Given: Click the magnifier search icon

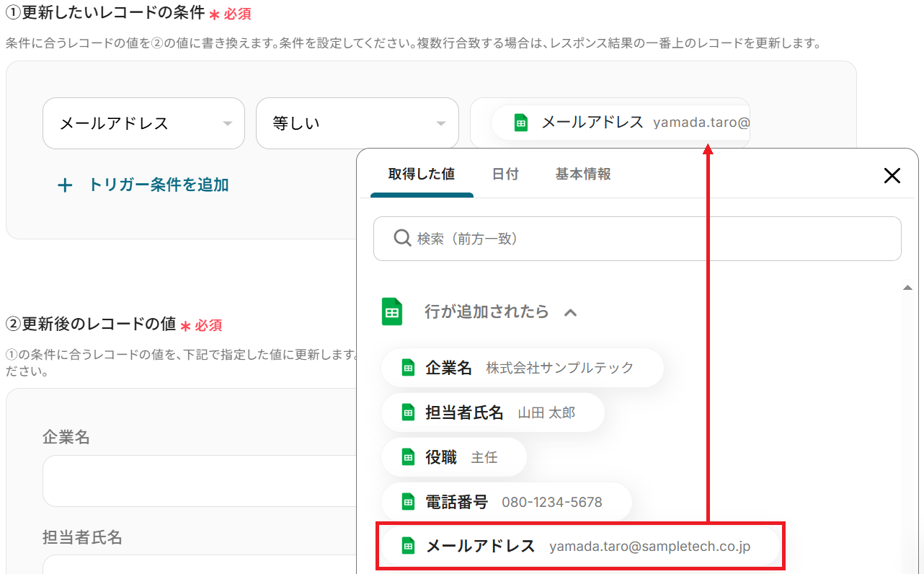Looking at the screenshot, I should [x=402, y=238].
